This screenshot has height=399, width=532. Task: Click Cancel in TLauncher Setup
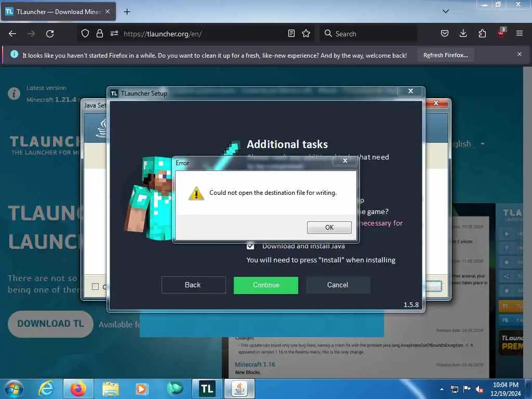[338, 285]
